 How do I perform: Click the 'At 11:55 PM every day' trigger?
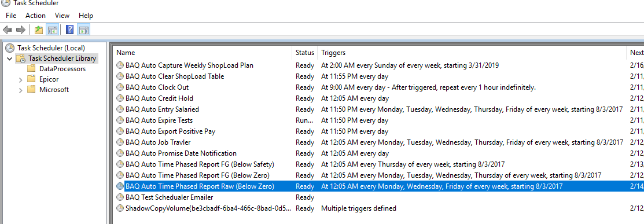pyautogui.click(x=355, y=76)
